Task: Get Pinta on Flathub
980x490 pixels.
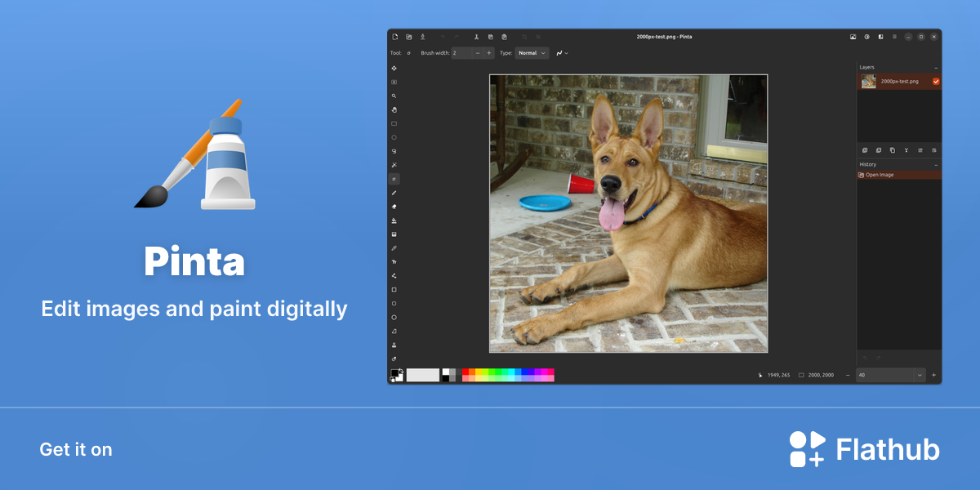Action: click(x=864, y=449)
